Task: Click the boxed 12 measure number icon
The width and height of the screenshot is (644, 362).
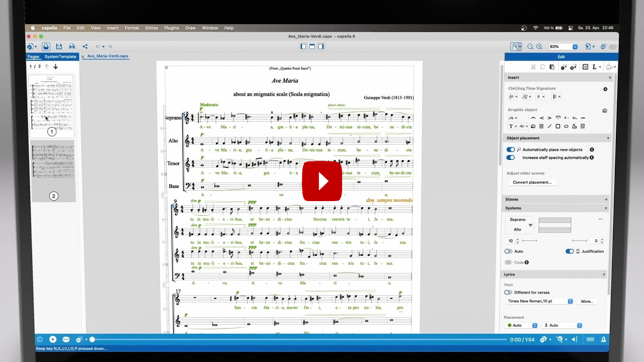Action: (x=585, y=67)
